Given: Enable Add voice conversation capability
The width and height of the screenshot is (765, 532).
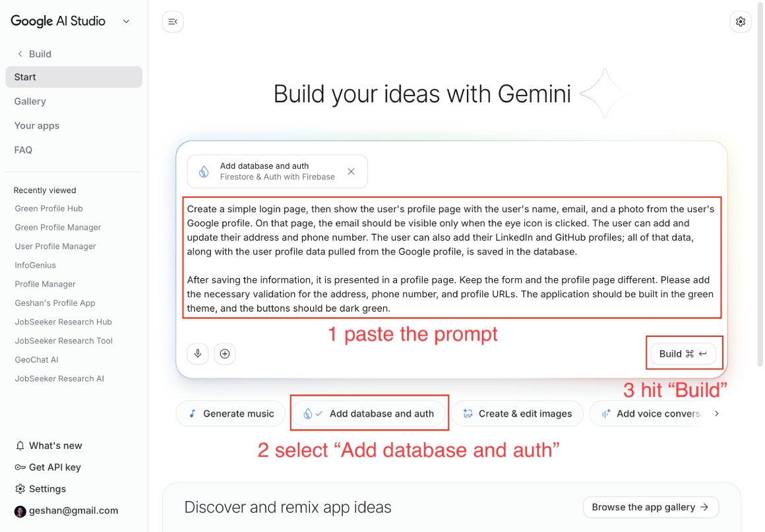Looking at the screenshot, I should (650, 413).
